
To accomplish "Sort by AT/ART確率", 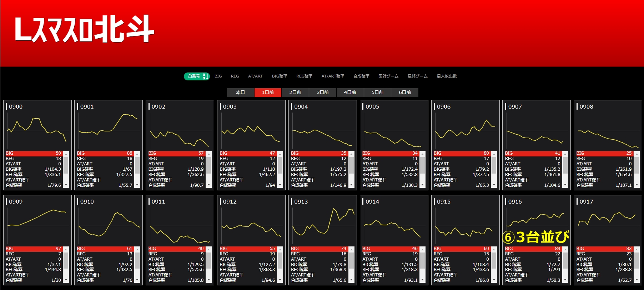I will pos(333,76).
